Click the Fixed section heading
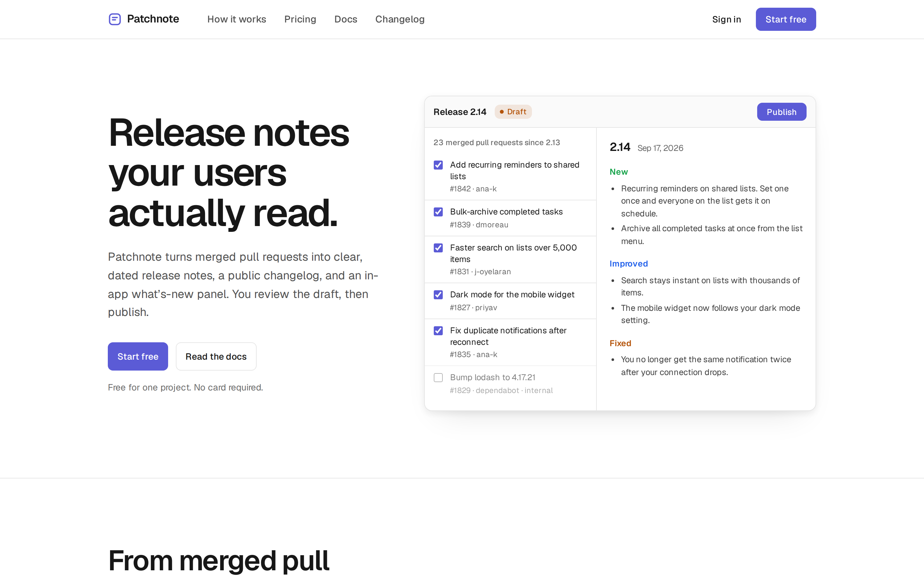Viewport: 924px width, 578px height. pos(620,343)
